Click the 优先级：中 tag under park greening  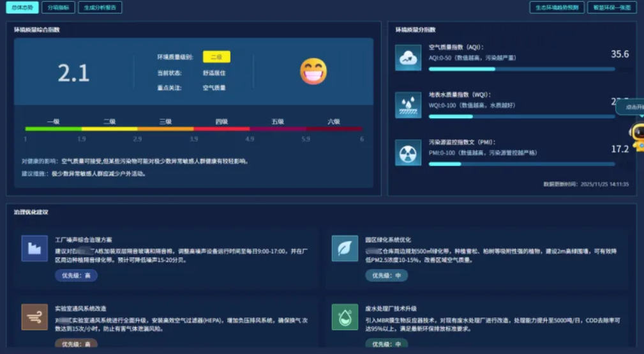(386, 275)
